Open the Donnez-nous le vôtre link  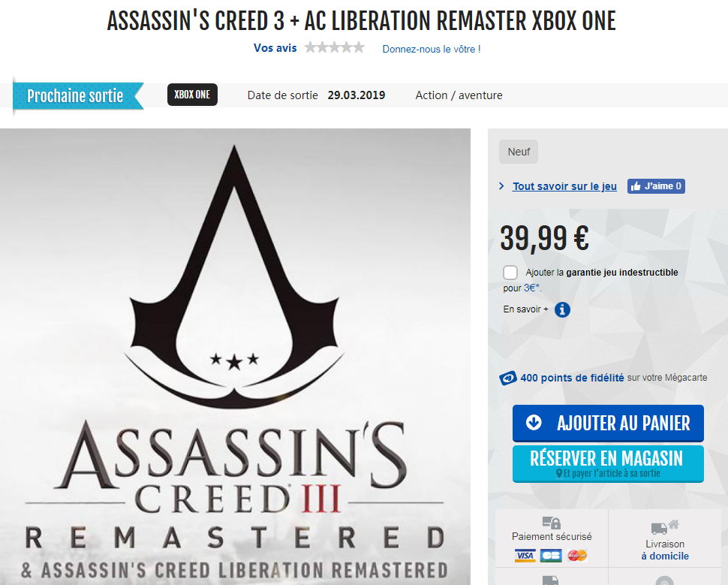[431, 49]
